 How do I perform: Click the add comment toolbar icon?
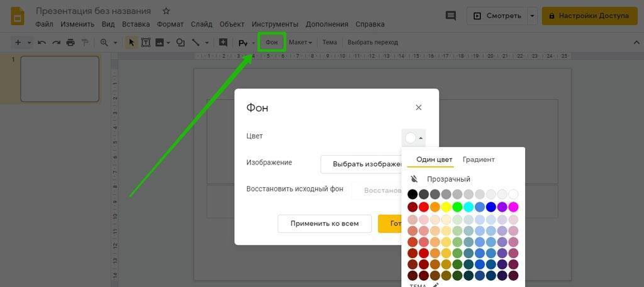click(223, 43)
